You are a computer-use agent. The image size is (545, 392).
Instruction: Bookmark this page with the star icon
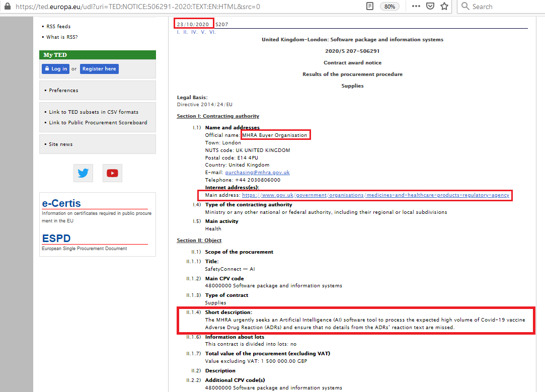click(x=444, y=6)
